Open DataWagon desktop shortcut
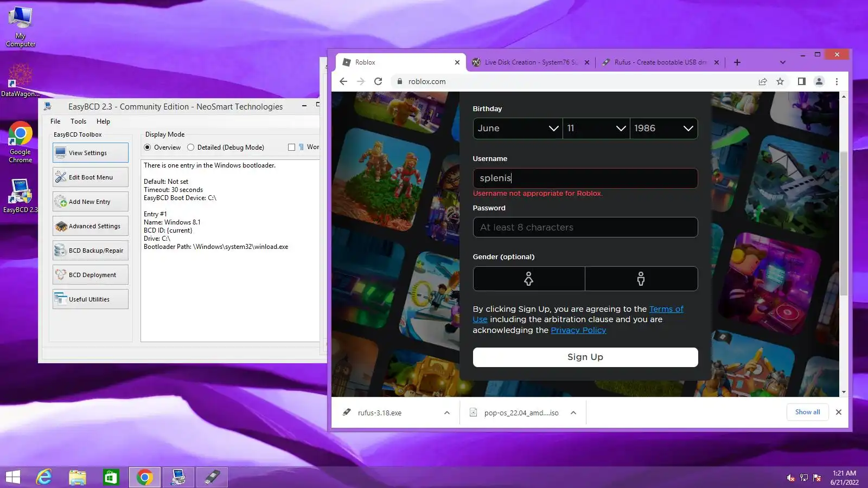 pyautogui.click(x=20, y=80)
